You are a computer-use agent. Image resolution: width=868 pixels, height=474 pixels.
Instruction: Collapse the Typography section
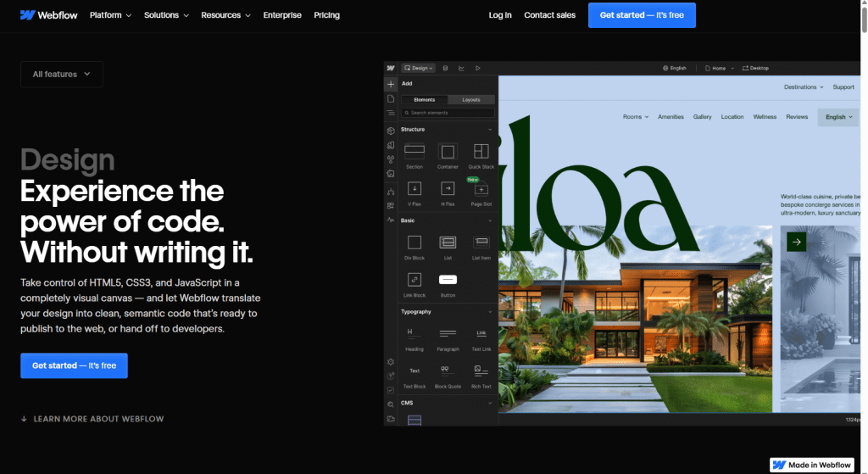(x=490, y=312)
